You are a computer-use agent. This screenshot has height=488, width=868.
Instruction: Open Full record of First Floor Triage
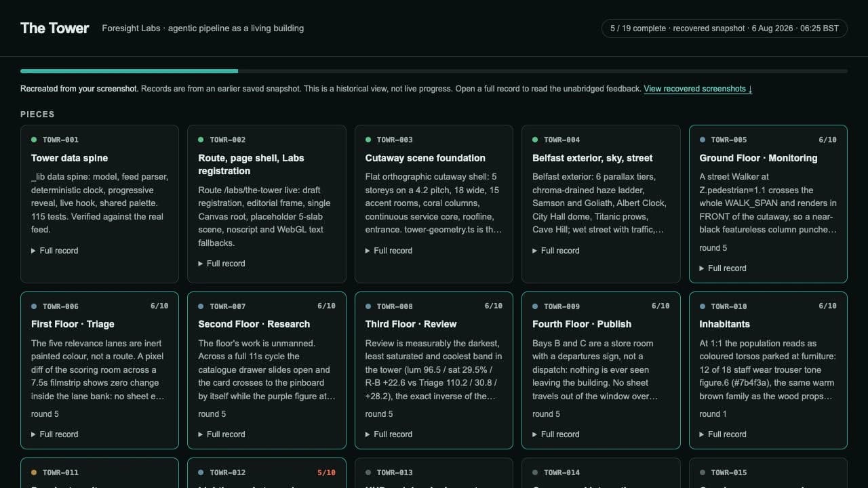click(55, 434)
